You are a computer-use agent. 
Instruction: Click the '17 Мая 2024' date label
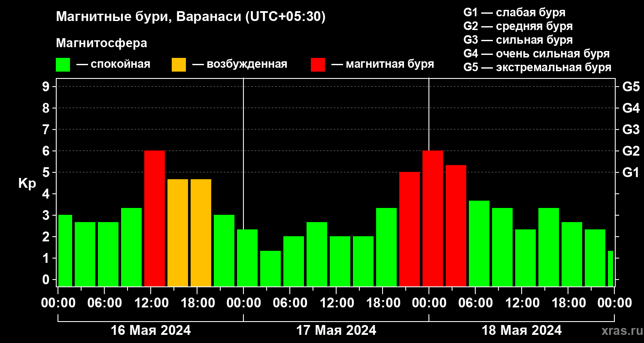[x=336, y=331]
